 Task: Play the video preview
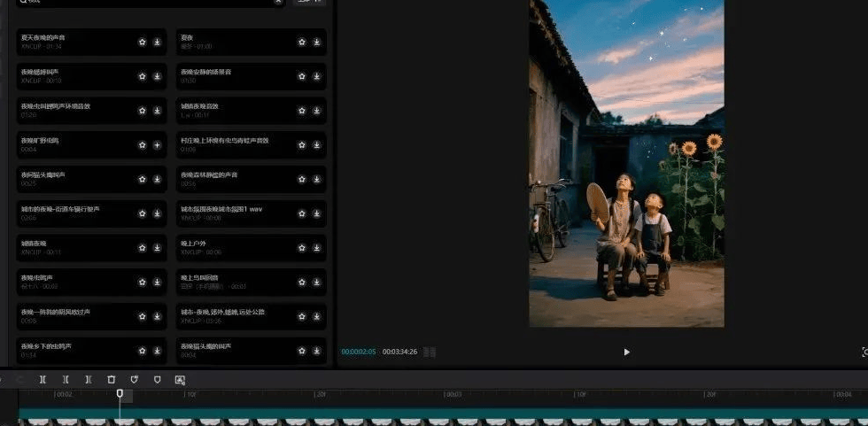tap(626, 352)
